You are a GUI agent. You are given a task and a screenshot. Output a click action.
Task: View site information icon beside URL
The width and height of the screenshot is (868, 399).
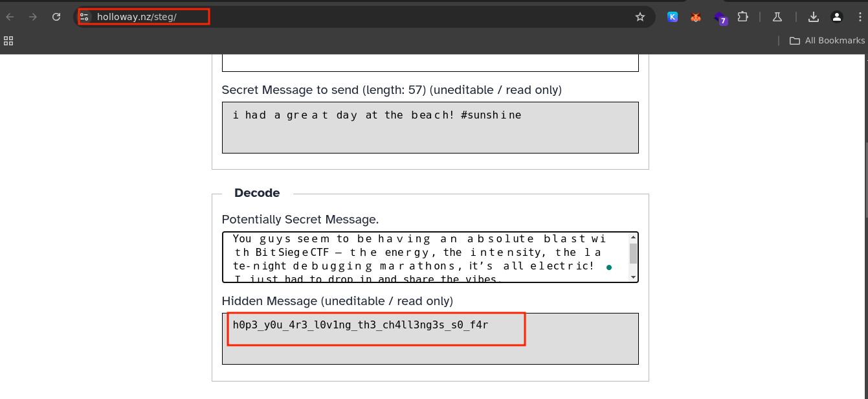(x=84, y=17)
